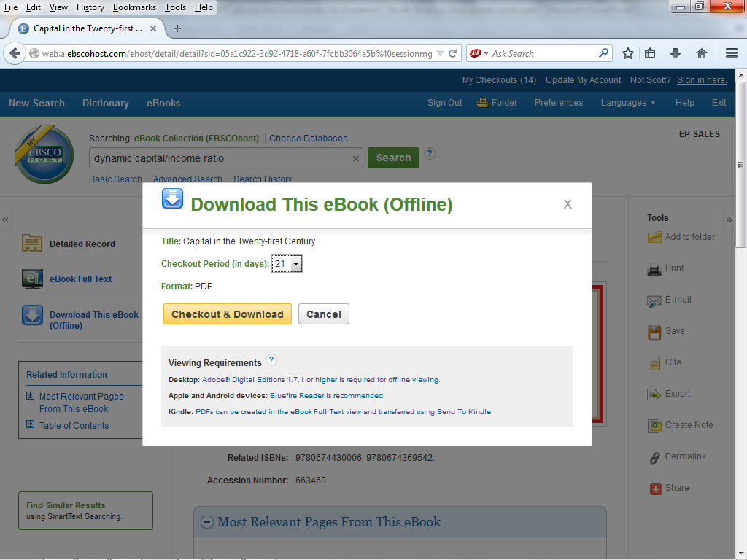The width and height of the screenshot is (747, 560).
Task: Clear the search box with the x
Action: pos(355,158)
